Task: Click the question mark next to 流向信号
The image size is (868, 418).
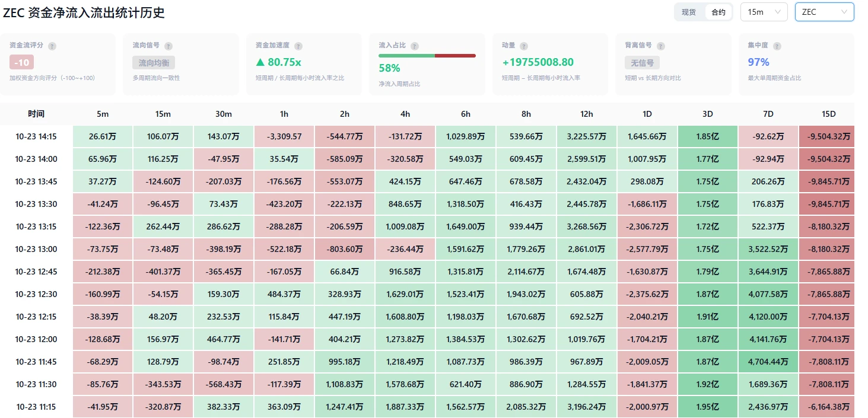Action: [x=168, y=46]
